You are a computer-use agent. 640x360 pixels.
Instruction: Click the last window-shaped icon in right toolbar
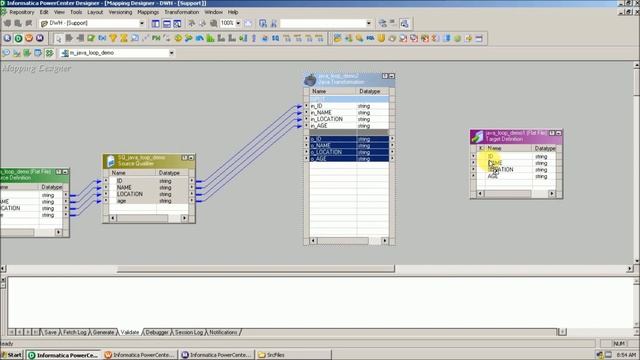click(x=479, y=38)
